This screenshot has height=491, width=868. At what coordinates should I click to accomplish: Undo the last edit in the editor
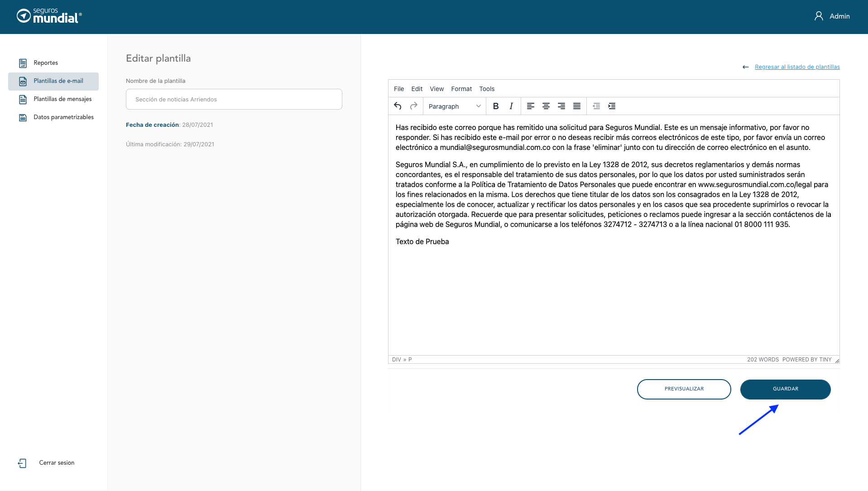pos(398,106)
